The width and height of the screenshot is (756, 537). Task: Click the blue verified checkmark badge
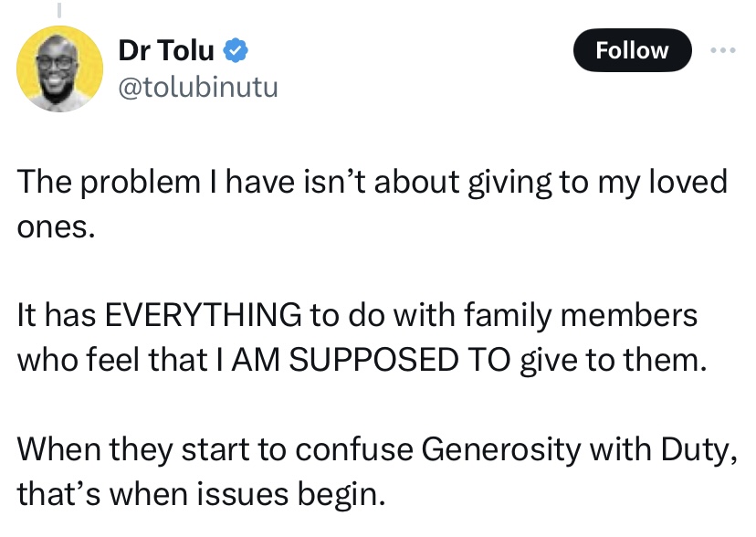tap(236, 52)
